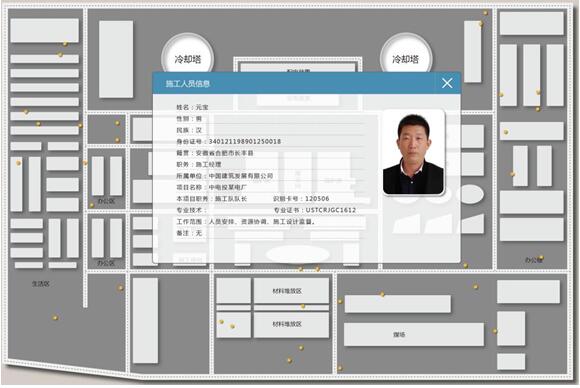
Task: Click the worker's portrait photo
Action: (x=413, y=152)
